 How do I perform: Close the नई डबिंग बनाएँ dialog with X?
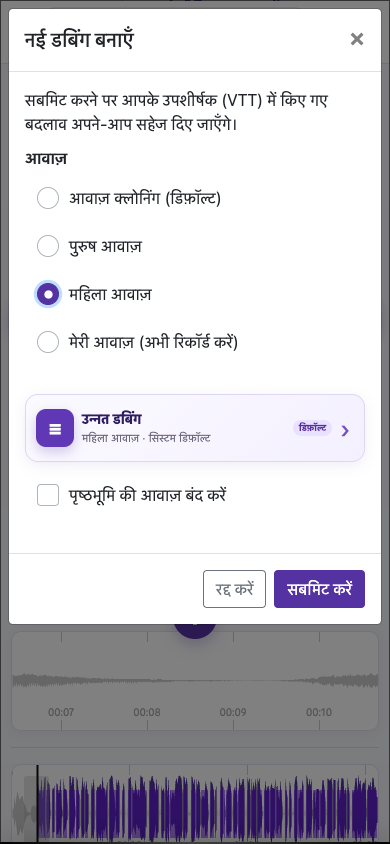click(357, 39)
